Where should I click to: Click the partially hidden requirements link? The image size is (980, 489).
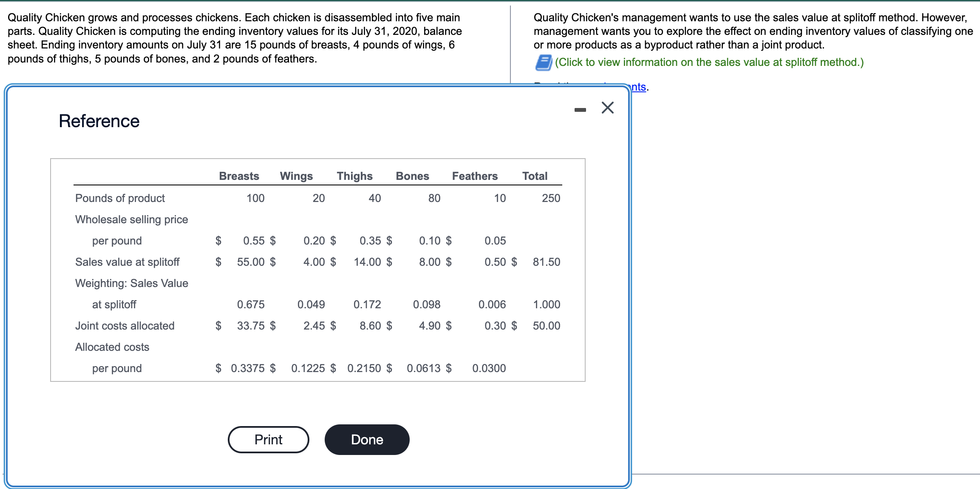tap(639, 87)
